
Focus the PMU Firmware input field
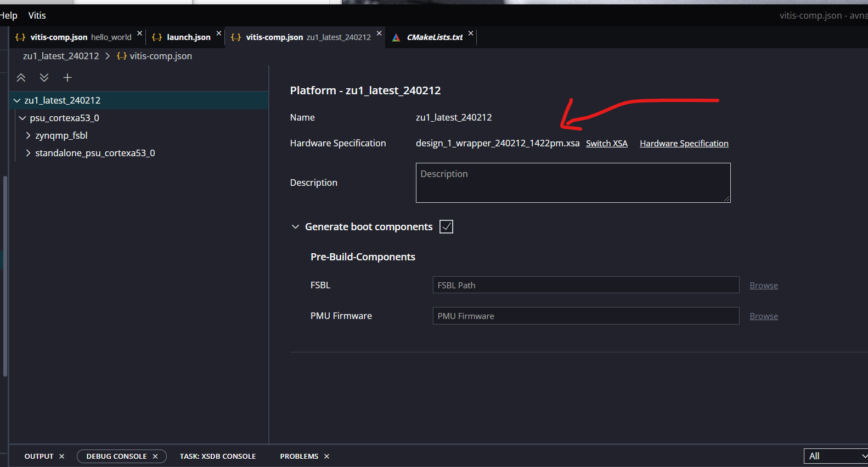coord(586,316)
